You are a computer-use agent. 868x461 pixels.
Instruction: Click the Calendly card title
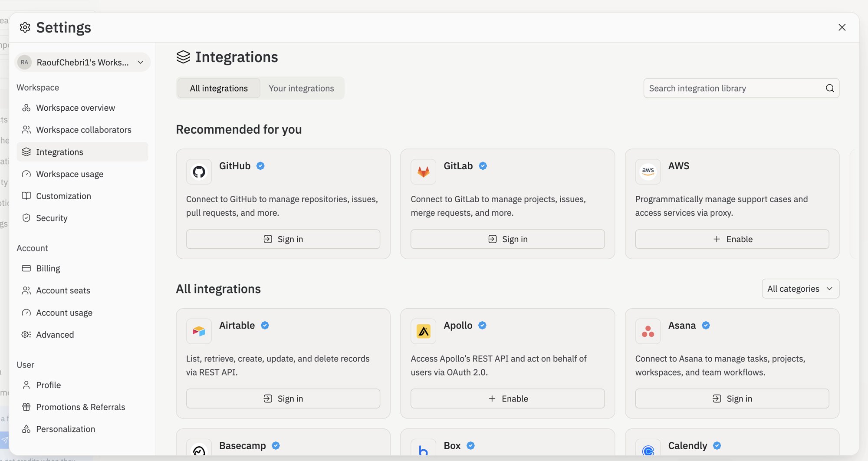pos(688,445)
